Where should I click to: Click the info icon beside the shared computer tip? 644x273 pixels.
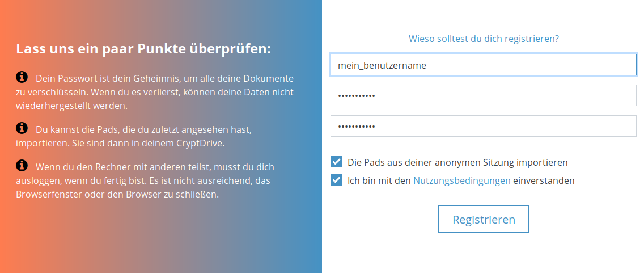click(22, 166)
